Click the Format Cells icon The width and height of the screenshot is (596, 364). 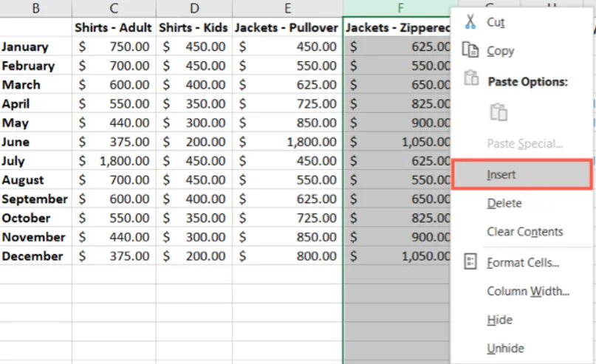470,262
